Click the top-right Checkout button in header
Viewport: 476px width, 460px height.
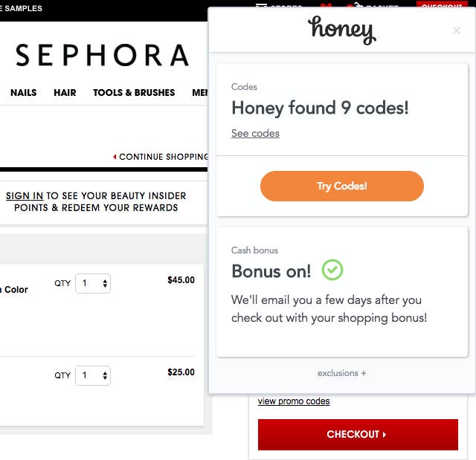coord(442,6)
